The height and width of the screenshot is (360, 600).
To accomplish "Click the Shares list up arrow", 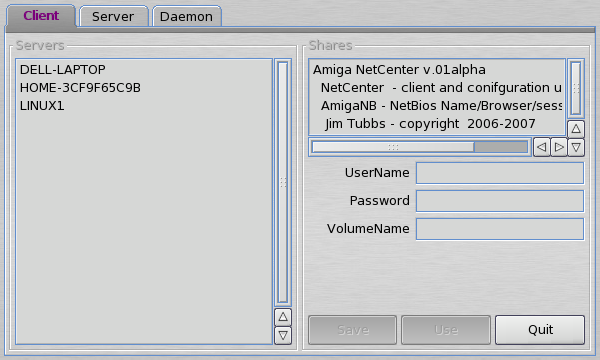I will pos(576,129).
